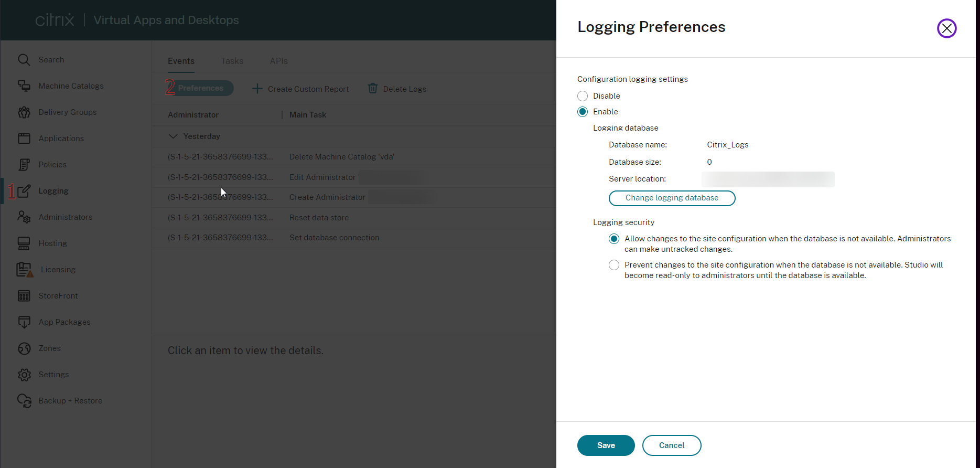Open Backup + Restore label in the sidebar

coord(70,401)
